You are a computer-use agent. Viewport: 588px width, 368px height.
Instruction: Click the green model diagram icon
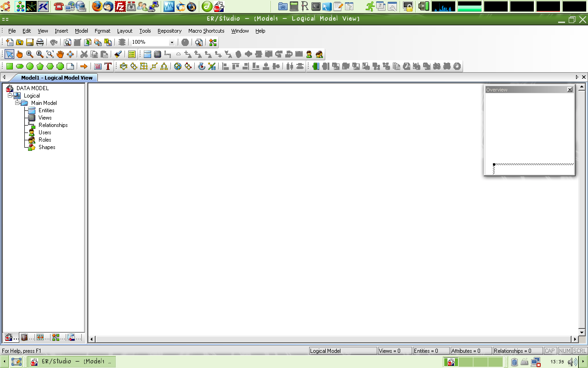[x=213, y=42]
